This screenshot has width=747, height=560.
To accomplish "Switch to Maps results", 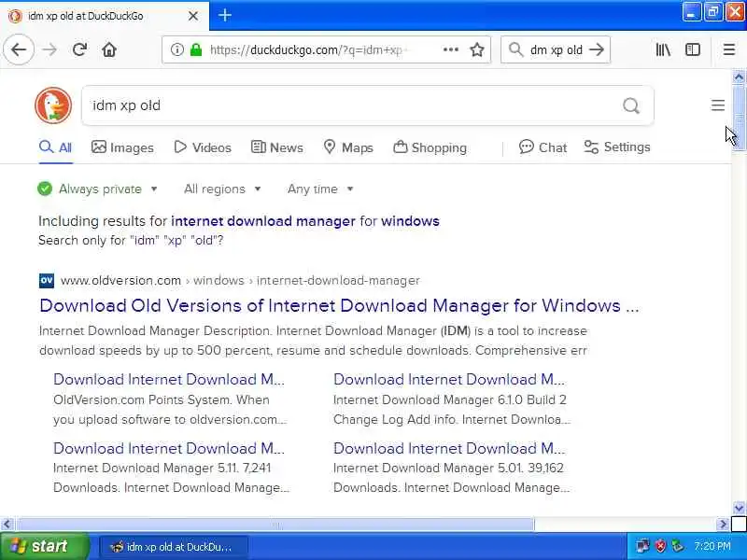I will 347,147.
